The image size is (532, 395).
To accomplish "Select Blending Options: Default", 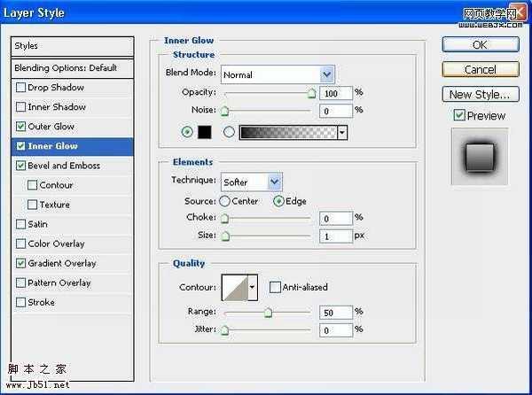I will coord(66,68).
